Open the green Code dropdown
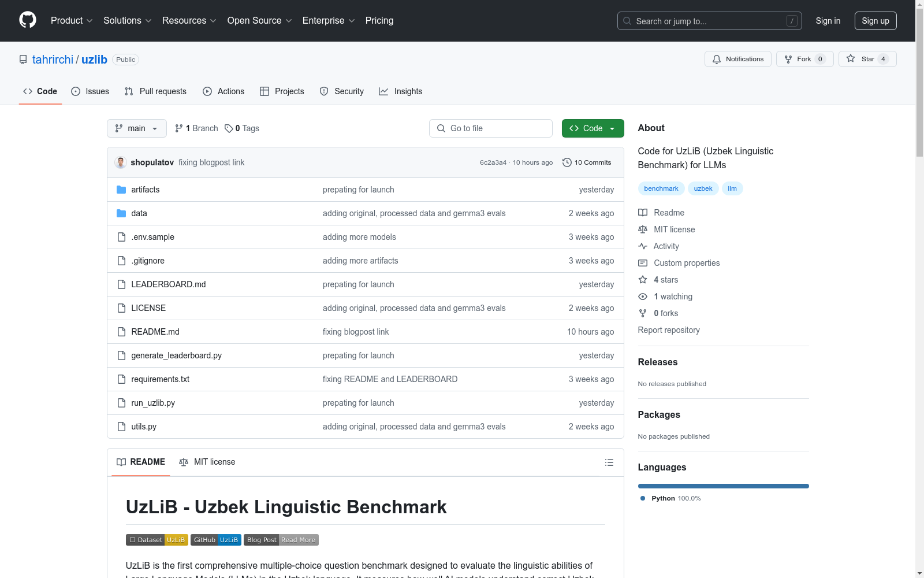Image resolution: width=924 pixels, height=578 pixels. coord(593,128)
